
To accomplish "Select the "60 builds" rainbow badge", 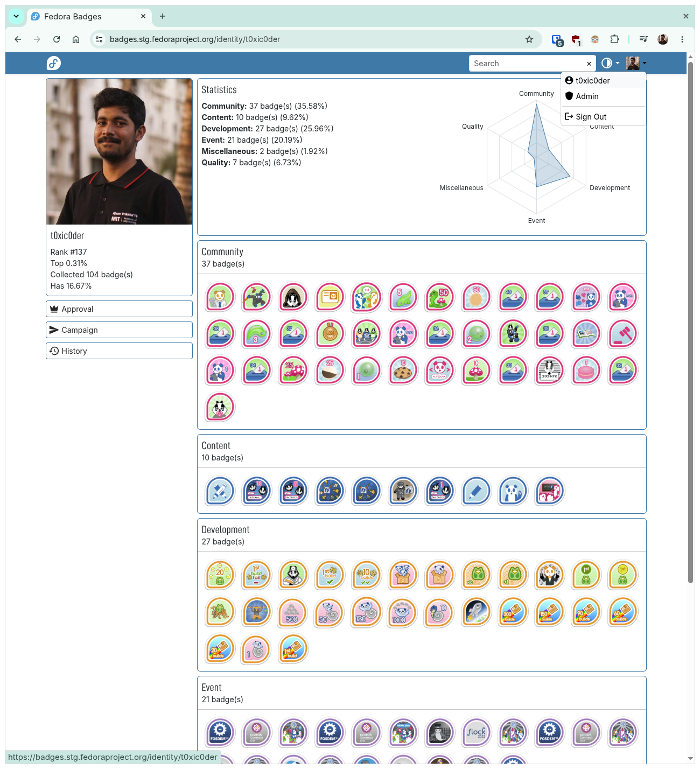I will click(x=623, y=612).
